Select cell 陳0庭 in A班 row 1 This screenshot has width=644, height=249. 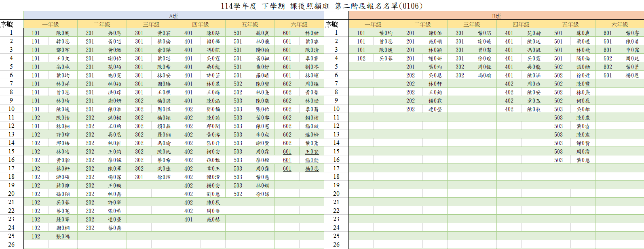pos(63,33)
